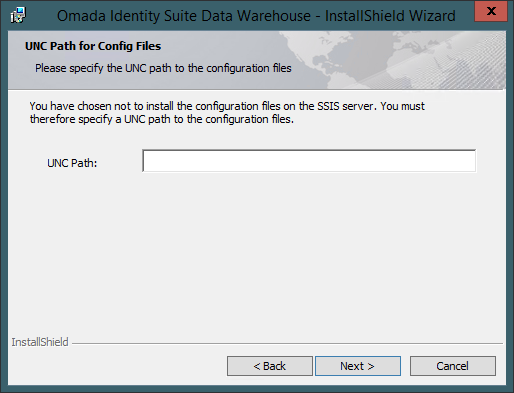Click the 'Please specify the UNC path' subtitle

click(163, 68)
